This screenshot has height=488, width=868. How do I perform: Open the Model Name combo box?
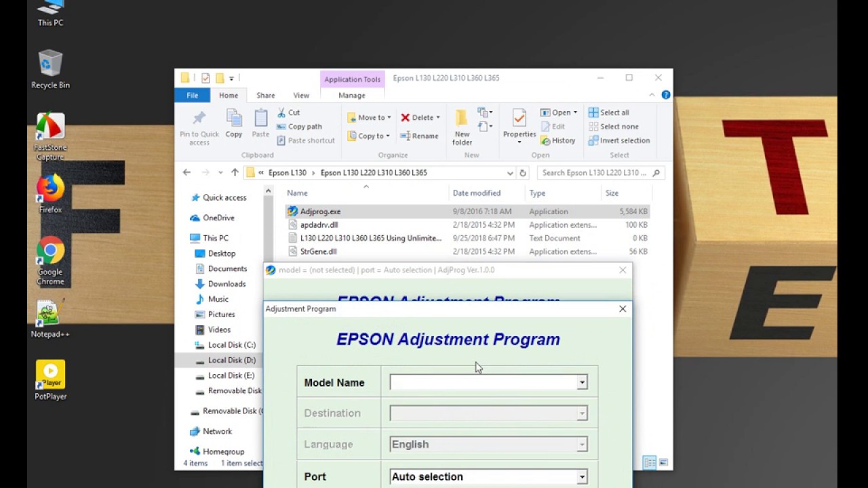point(488,383)
